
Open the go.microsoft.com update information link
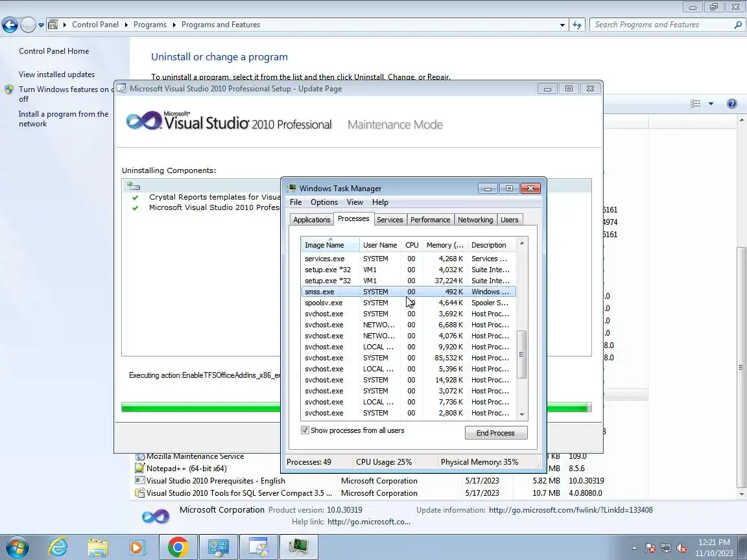point(570,510)
